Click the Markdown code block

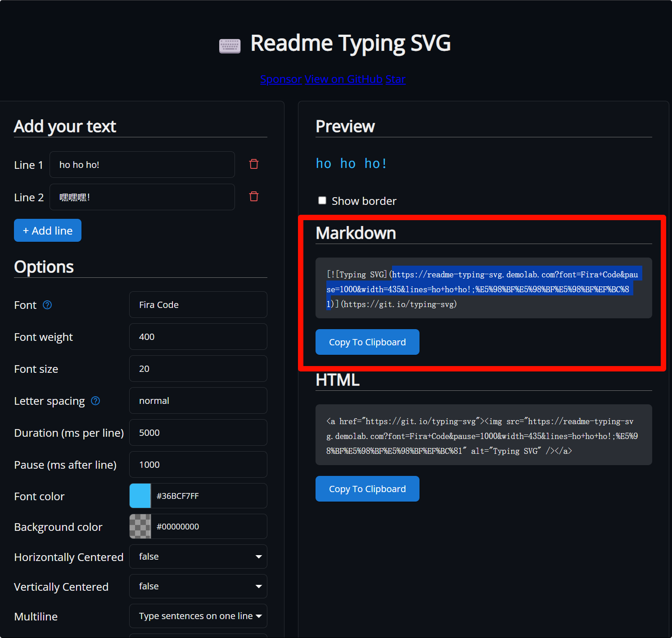point(484,288)
